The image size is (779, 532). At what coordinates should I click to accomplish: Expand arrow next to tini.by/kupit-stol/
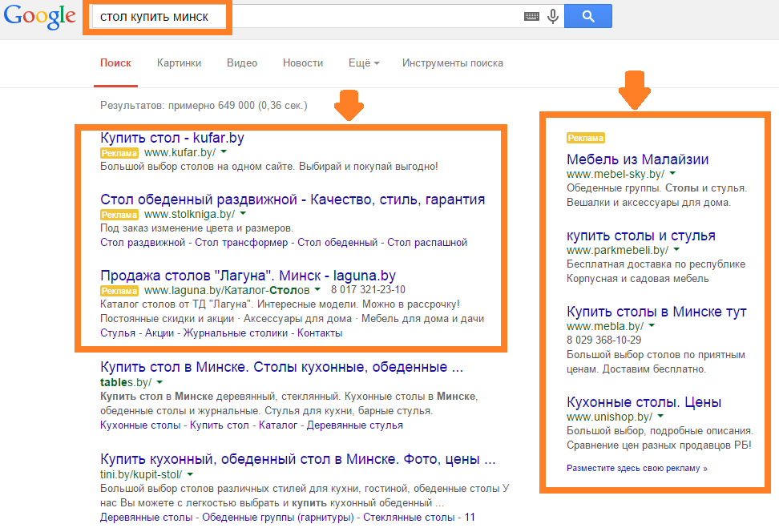[190, 474]
